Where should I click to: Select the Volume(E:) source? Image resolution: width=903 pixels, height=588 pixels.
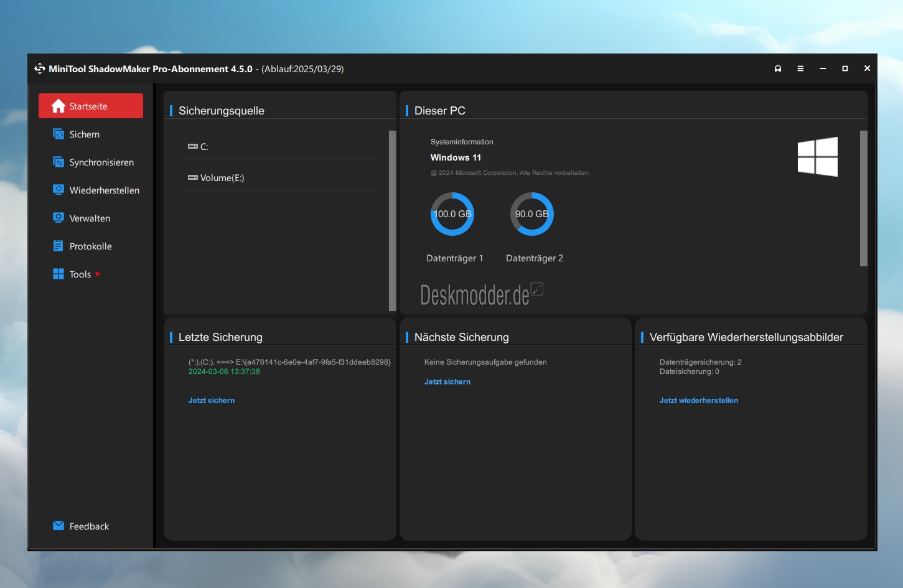click(280, 178)
